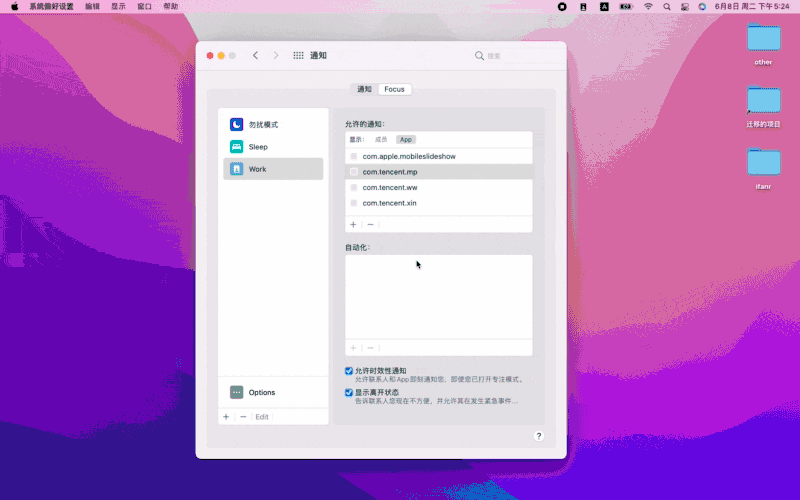This screenshot has width=800, height=500.
Task: Select com.apple.mobileslideshow row text
Action: tap(409, 156)
